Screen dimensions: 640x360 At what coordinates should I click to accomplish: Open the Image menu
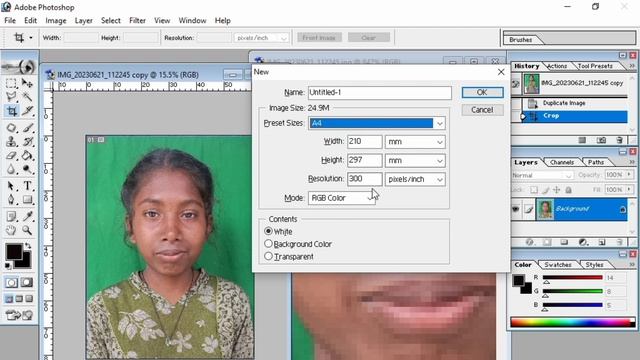tap(56, 20)
